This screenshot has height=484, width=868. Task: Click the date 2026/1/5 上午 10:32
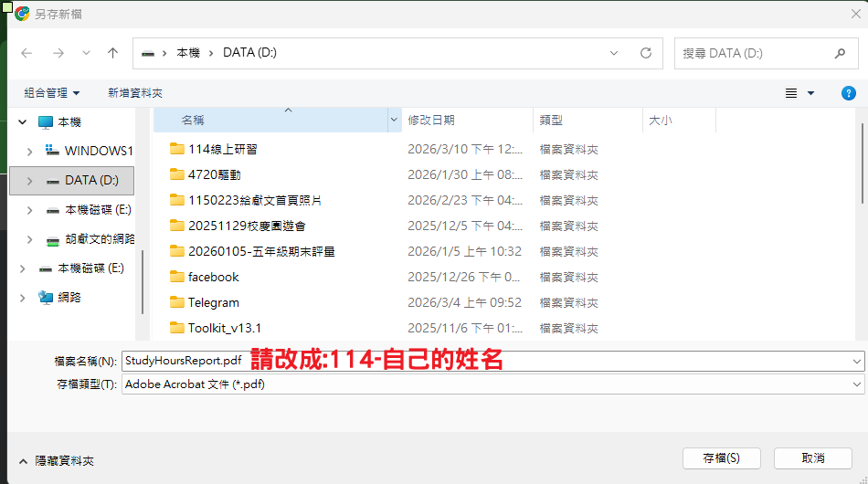[464, 252]
